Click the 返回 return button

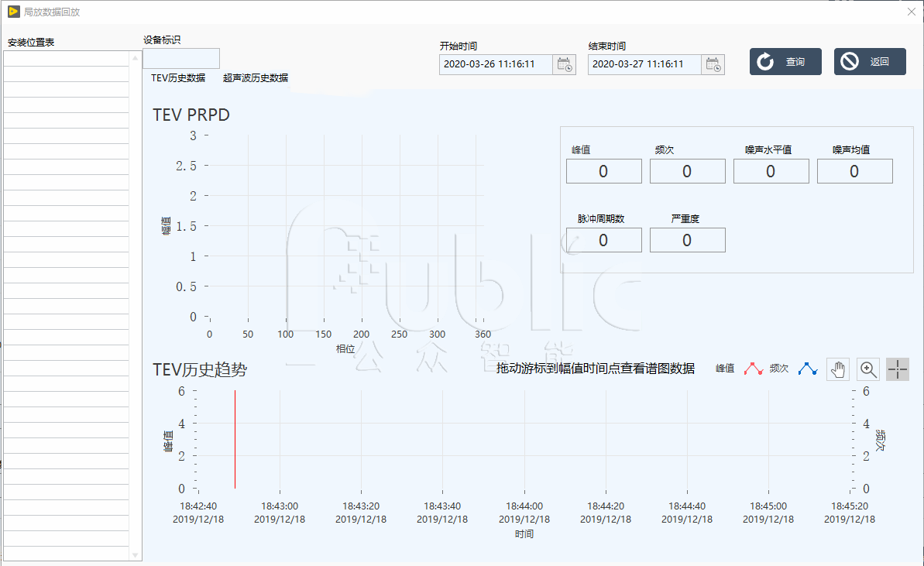tap(869, 61)
